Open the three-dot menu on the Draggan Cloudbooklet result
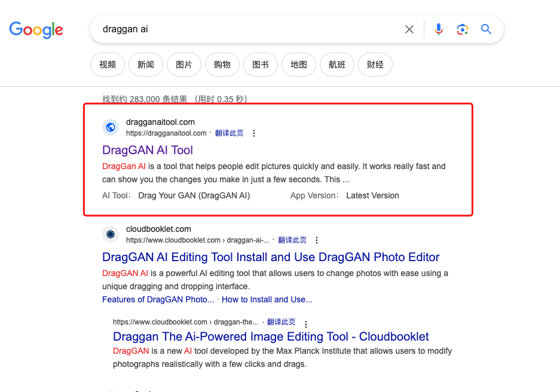 click(305, 323)
